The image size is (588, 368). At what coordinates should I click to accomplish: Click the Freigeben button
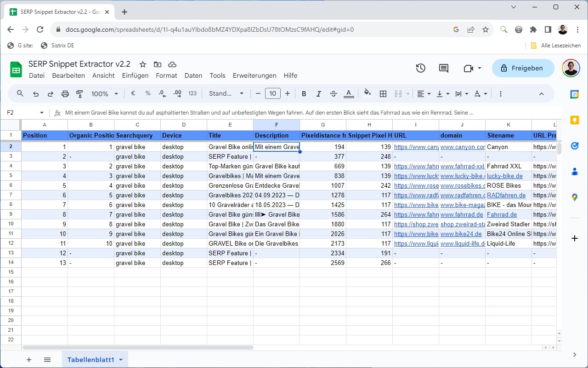[523, 68]
